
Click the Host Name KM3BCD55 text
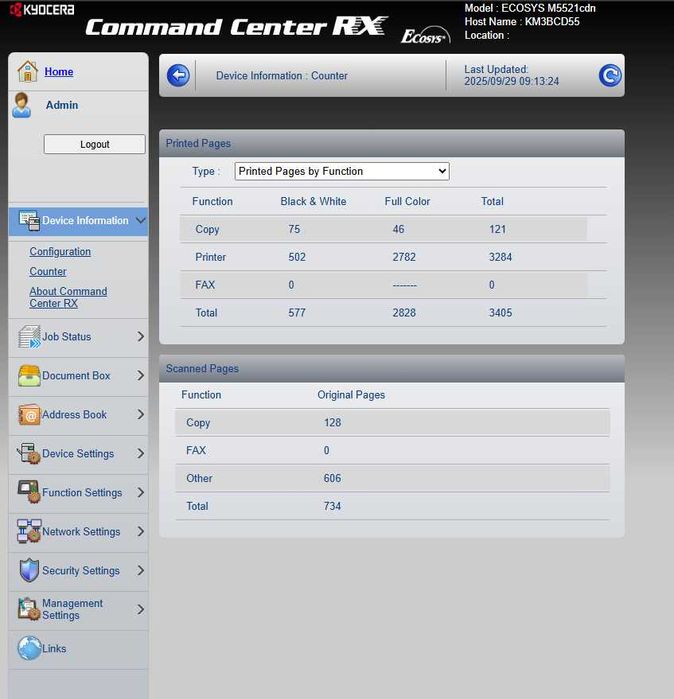click(522, 22)
